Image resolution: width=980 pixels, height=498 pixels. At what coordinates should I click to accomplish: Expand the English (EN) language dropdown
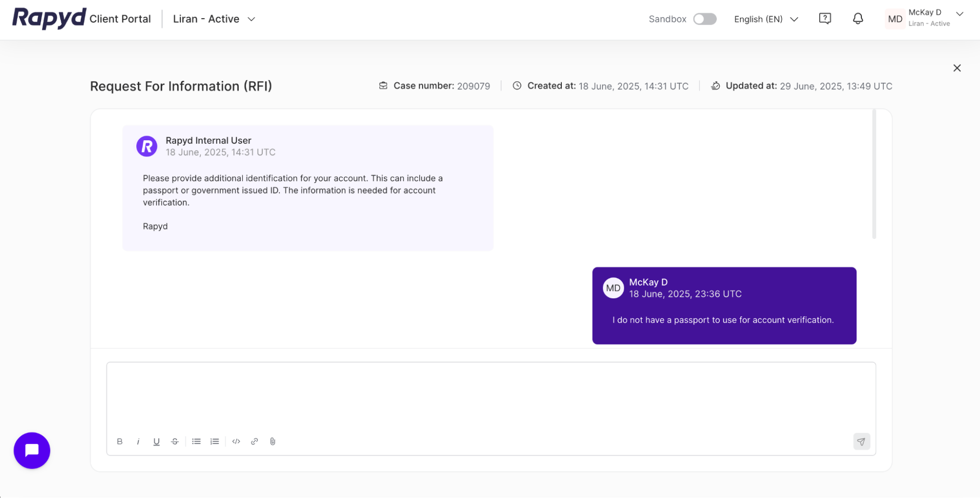click(766, 19)
